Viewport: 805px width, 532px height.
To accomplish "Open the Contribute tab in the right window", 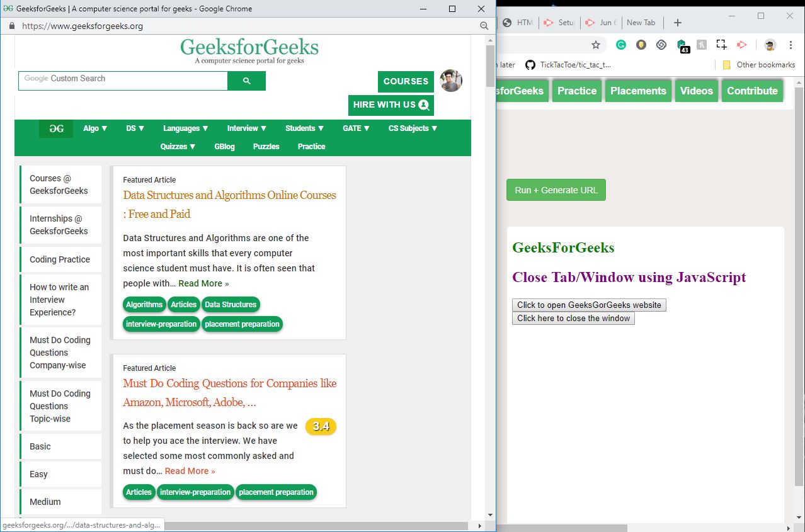I will [x=752, y=91].
